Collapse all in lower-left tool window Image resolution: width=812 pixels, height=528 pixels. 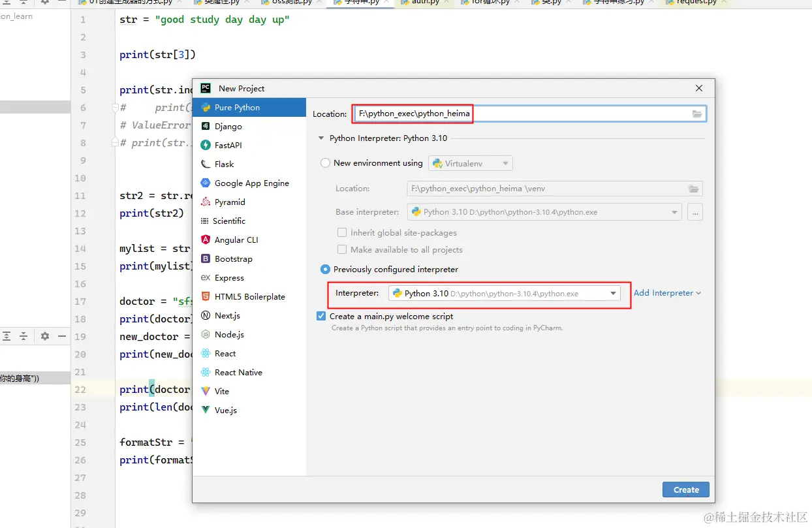pos(23,336)
